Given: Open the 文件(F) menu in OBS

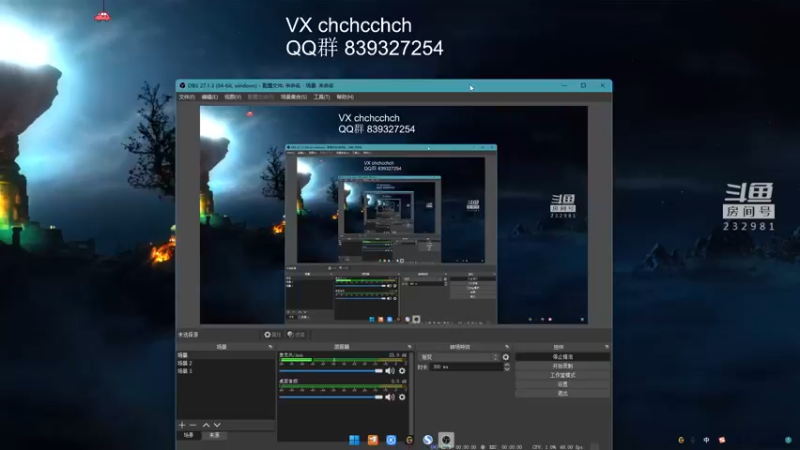Looking at the screenshot, I should pos(187,97).
